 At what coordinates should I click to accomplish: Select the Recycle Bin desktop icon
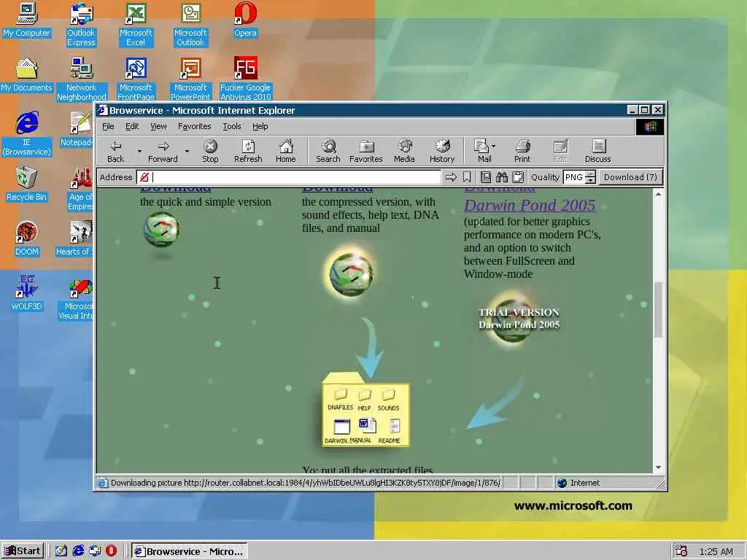click(x=27, y=184)
